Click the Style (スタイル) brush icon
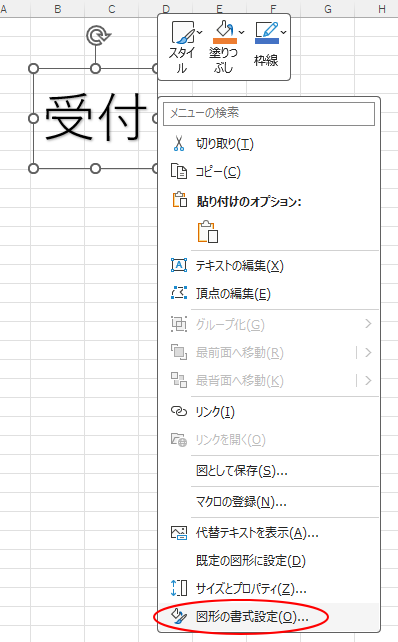This screenshot has height=642, width=398. 183,32
